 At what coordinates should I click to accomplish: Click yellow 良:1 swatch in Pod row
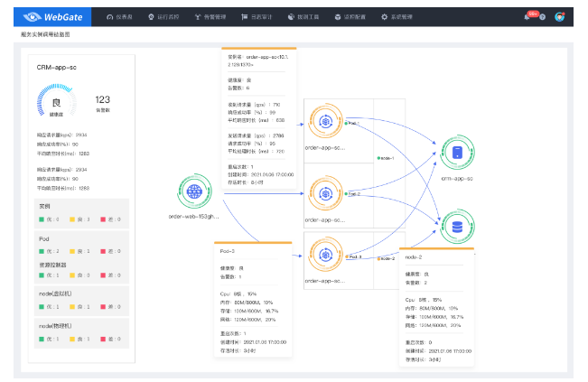pos(72,251)
